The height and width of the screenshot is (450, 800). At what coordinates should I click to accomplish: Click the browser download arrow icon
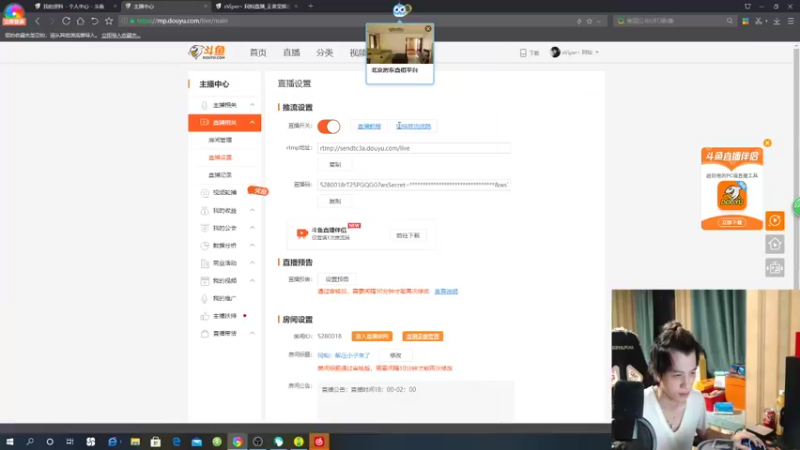tap(777, 21)
